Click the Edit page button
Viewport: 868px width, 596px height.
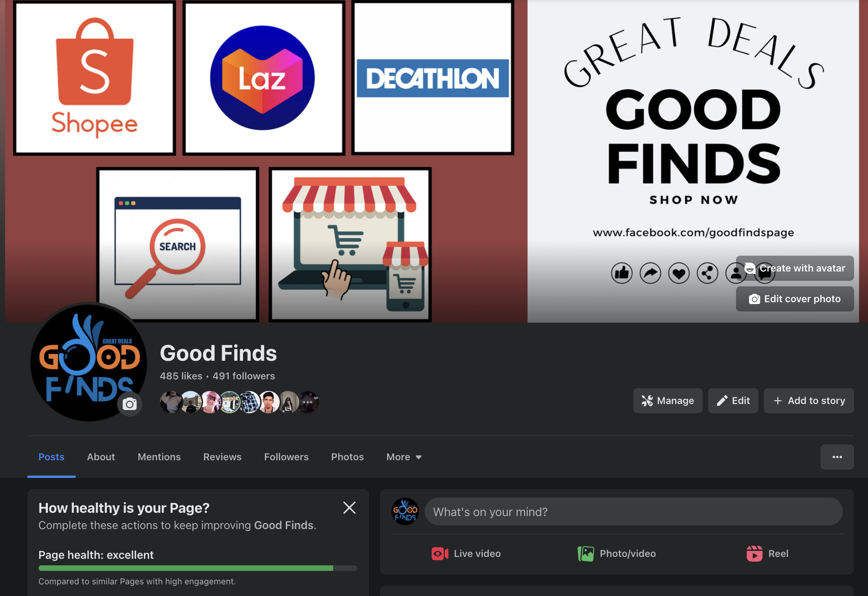[733, 401]
